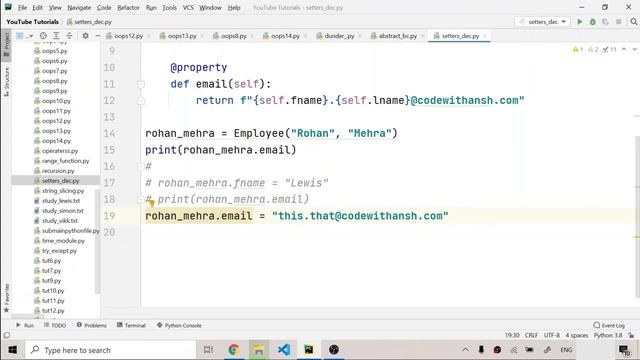640x360 pixels.
Task: Start debugging with the bug icon
Action: coord(593,22)
